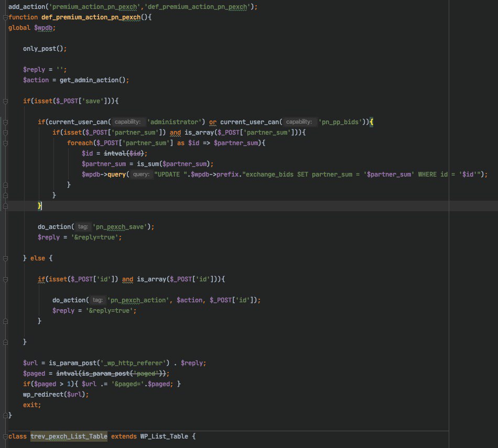Click the WP_List_Table parent class name
498x448 pixels.
click(x=164, y=436)
